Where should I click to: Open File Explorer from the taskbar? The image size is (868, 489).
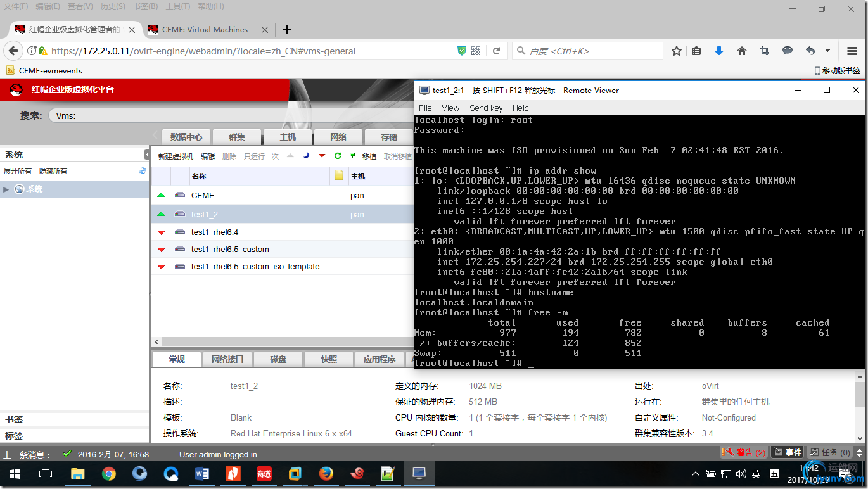[77, 474]
